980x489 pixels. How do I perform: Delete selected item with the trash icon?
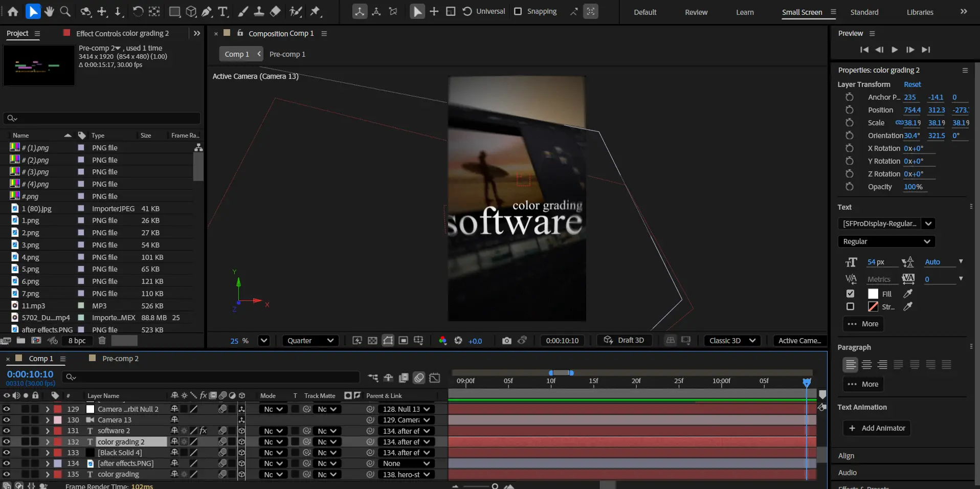coord(102,341)
